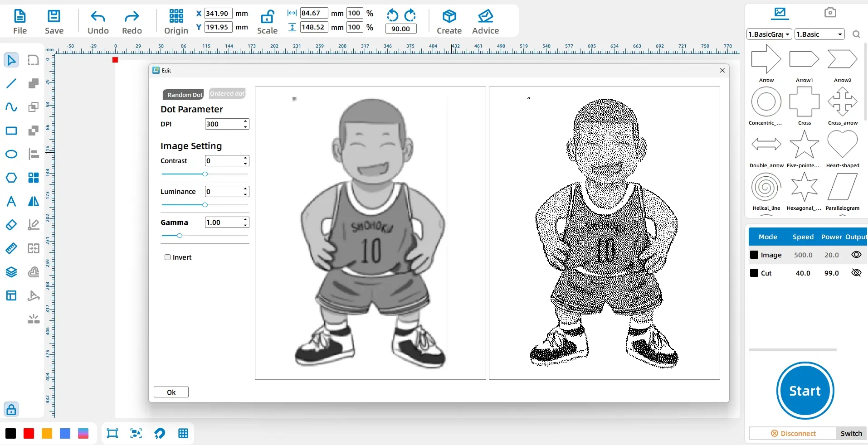The image size is (868, 445).
Task: Click the X position field
Action: click(x=218, y=14)
